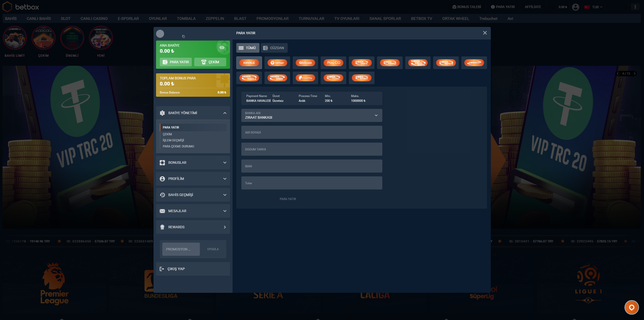
Task: Open the Ligue 1 logo
Action: 588,284
